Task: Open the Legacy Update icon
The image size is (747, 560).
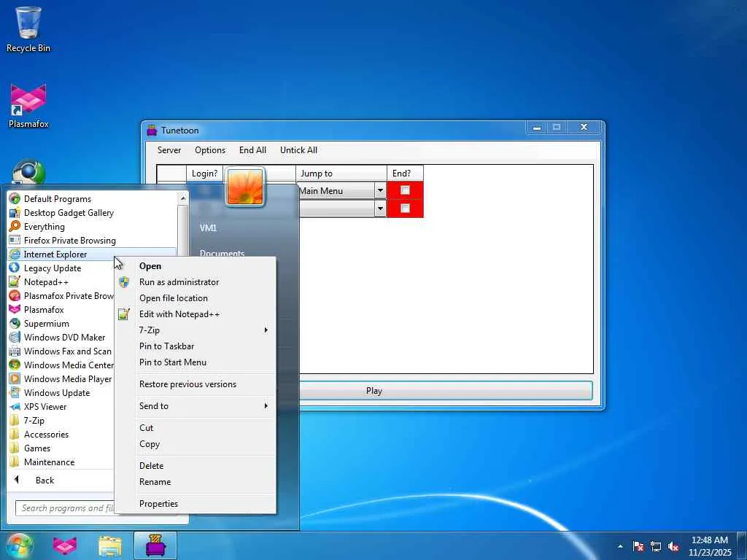Action: click(15, 268)
